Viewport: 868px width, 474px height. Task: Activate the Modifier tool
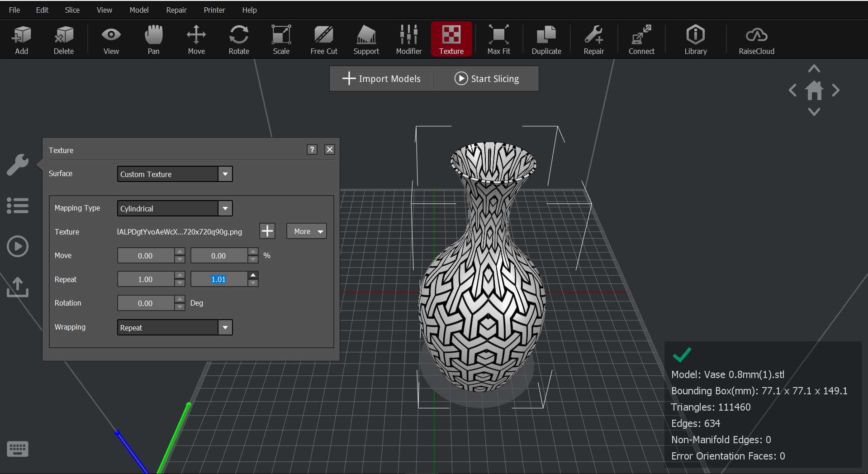coord(408,39)
